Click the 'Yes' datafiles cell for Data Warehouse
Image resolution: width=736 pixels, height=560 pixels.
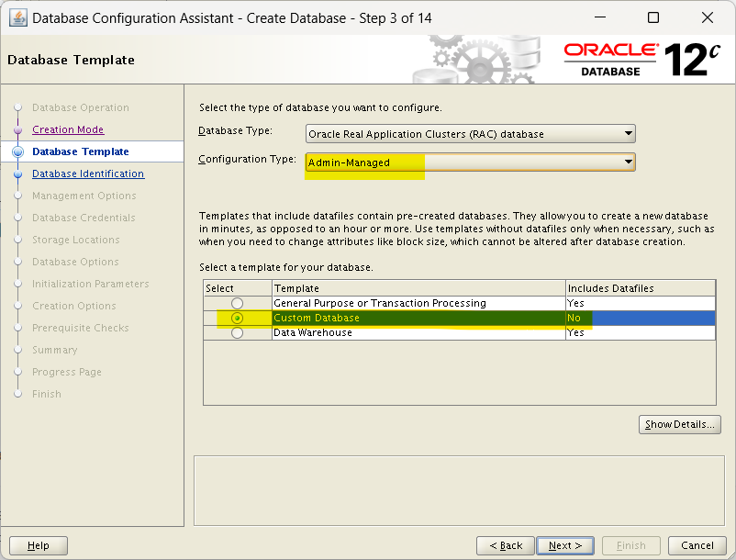[641, 333]
